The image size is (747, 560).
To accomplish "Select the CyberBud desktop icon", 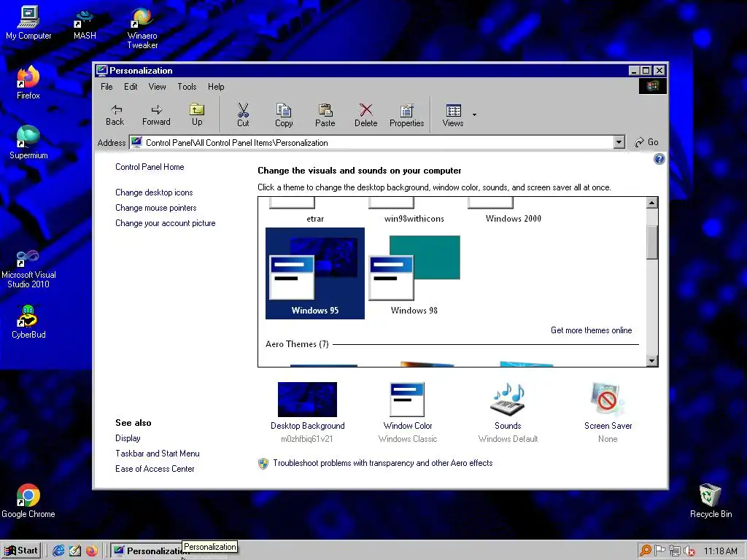I will click(28, 322).
